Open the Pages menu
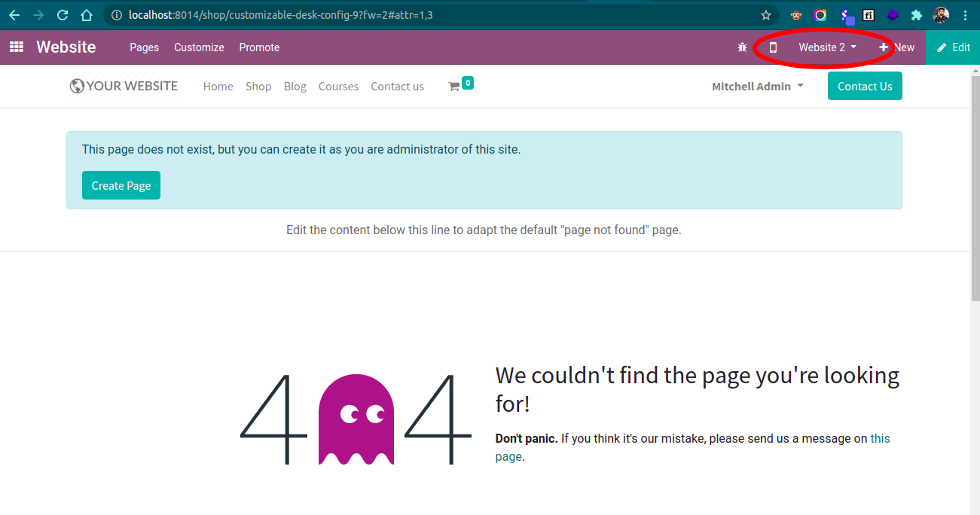The width and height of the screenshot is (980, 515). 144,47
